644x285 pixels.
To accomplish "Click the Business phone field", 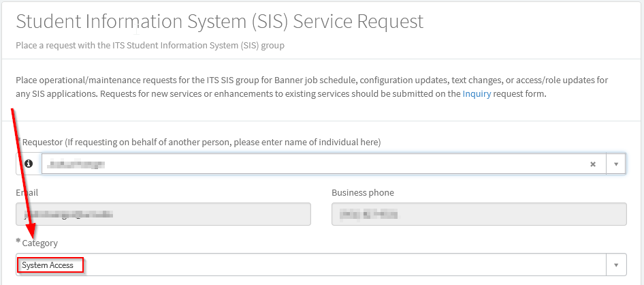I will tap(479, 214).
